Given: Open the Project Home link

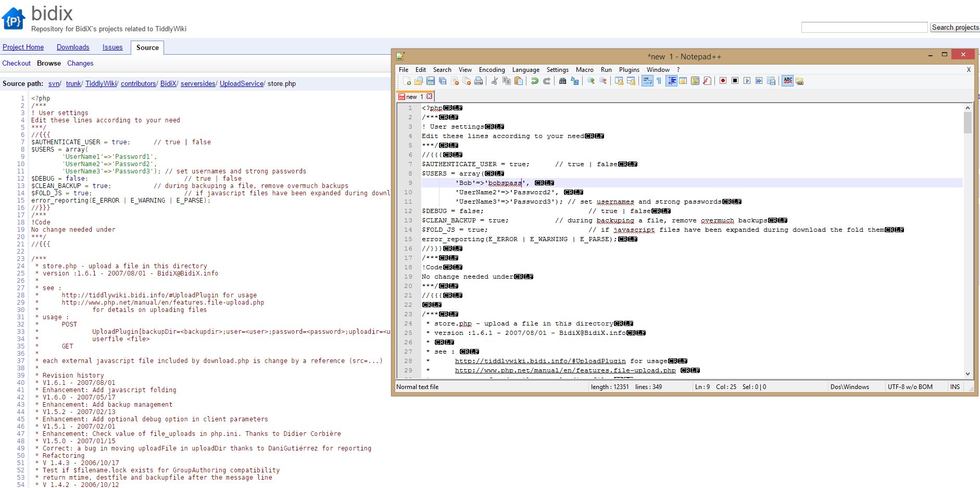Looking at the screenshot, I should point(23,47).
